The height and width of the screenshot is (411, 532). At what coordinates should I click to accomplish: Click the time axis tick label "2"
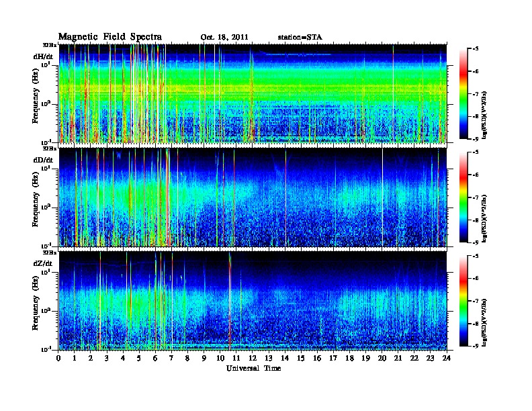91,358
